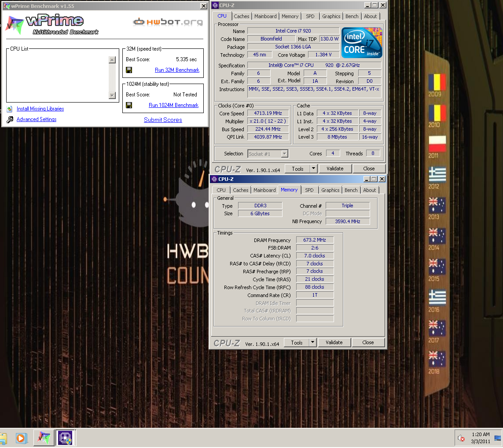The width and height of the screenshot is (503, 448).
Task: Expand Tools dropdown arrow in lower CPU-Z
Action: click(313, 342)
